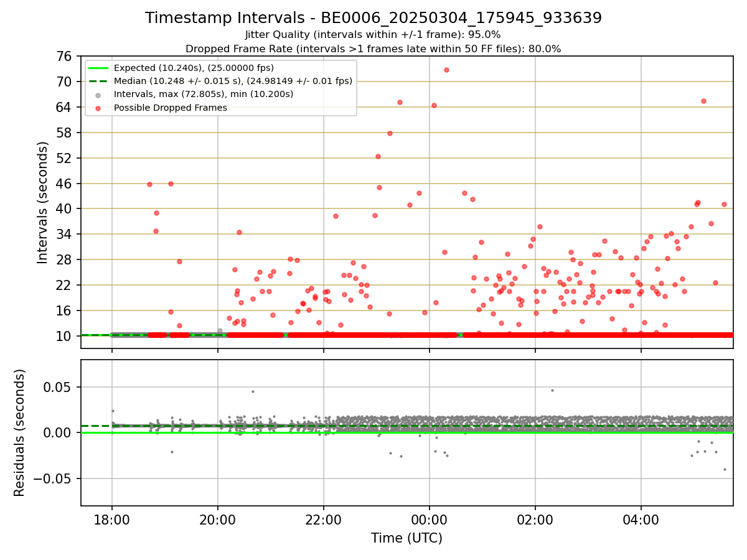
Task: Click the "00:00" time tick label
Action: [x=430, y=520]
